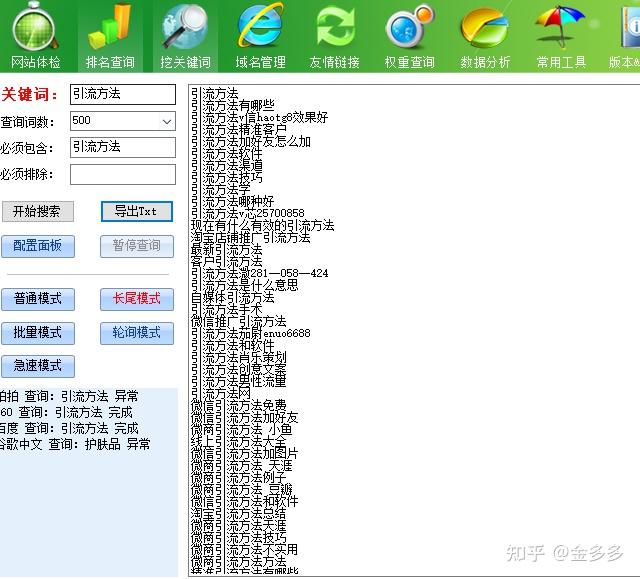The width and height of the screenshot is (640, 579).
Task: Select result 引流方法渠道
Action: tap(227, 166)
